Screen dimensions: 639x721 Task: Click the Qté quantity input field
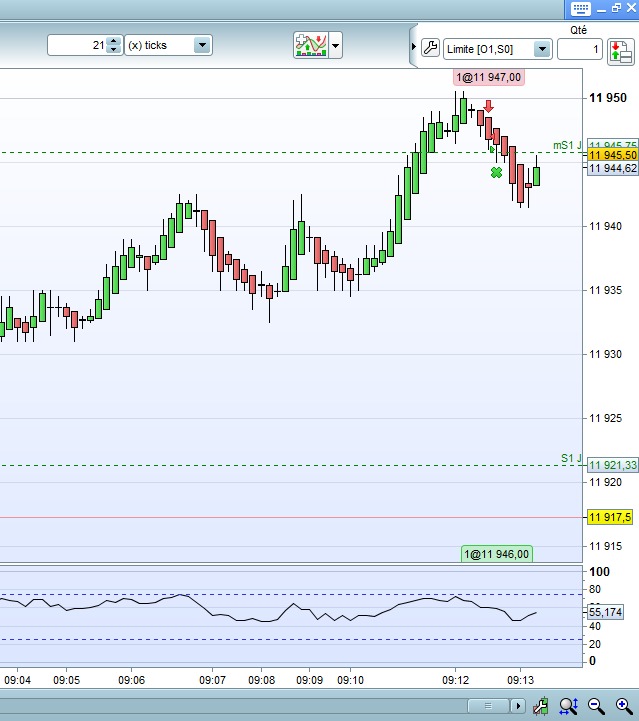coord(580,49)
